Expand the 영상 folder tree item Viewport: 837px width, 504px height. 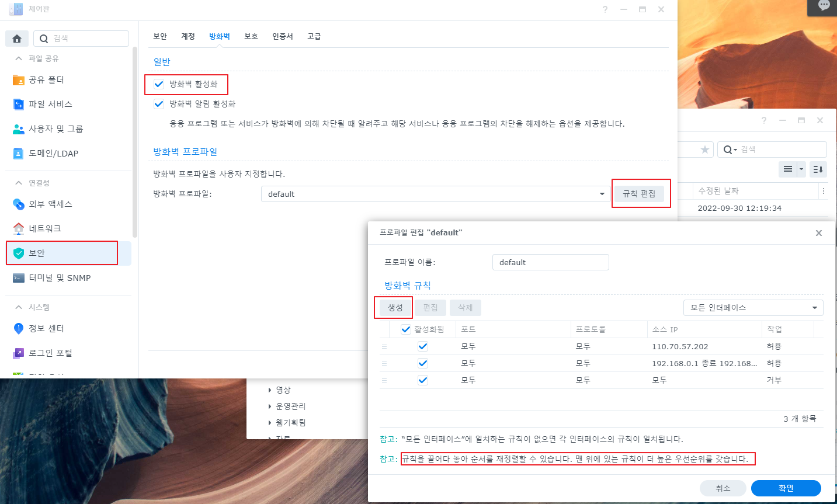(x=269, y=390)
